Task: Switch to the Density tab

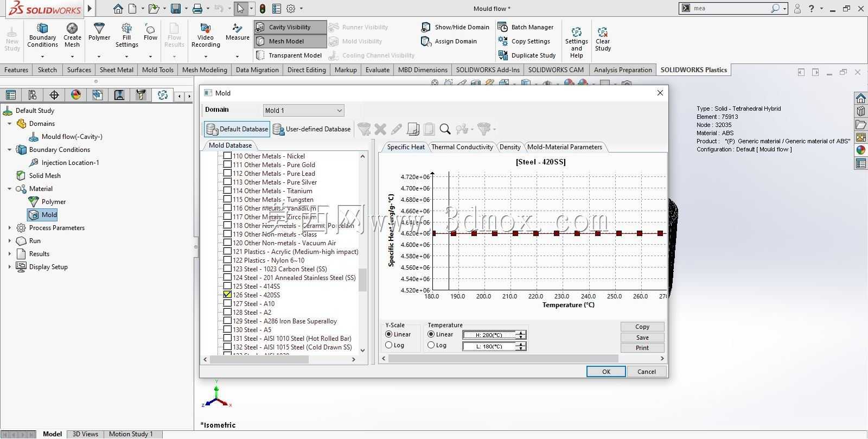Action: pos(510,147)
